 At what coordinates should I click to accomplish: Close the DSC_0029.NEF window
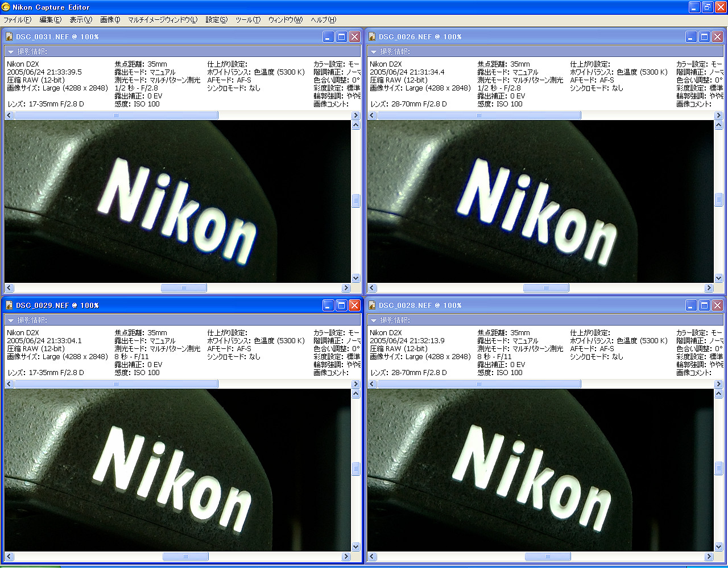coord(354,305)
